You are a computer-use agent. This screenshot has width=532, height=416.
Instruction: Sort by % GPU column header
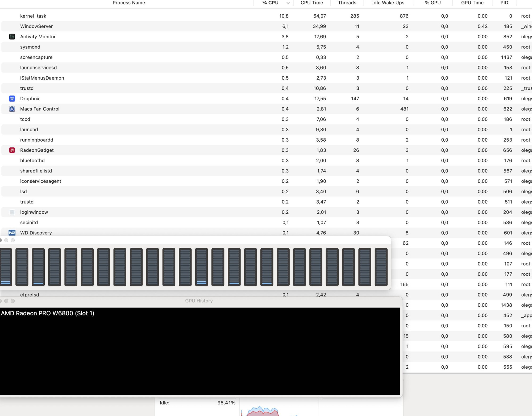pyautogui.click(x=433, y=3)
